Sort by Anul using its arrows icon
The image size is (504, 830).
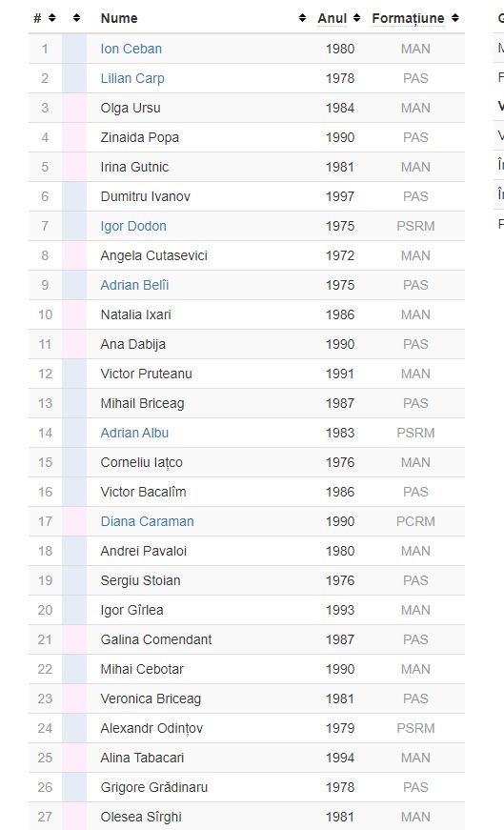[x=357, y=18]
